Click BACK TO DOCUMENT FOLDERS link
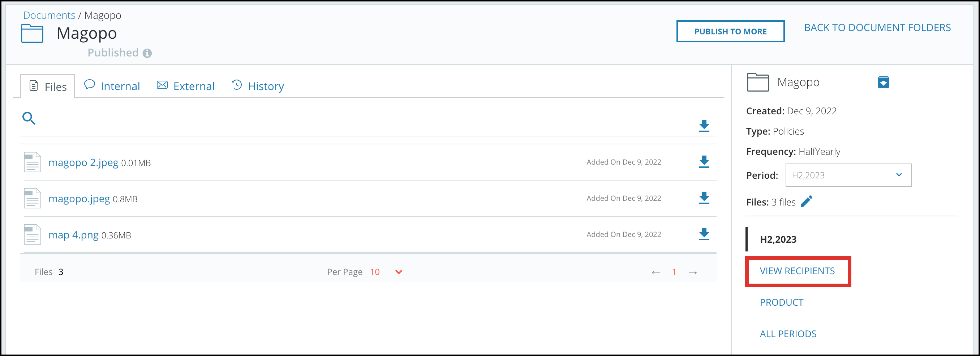Screen dimensions: 980x356 point(877,28)
